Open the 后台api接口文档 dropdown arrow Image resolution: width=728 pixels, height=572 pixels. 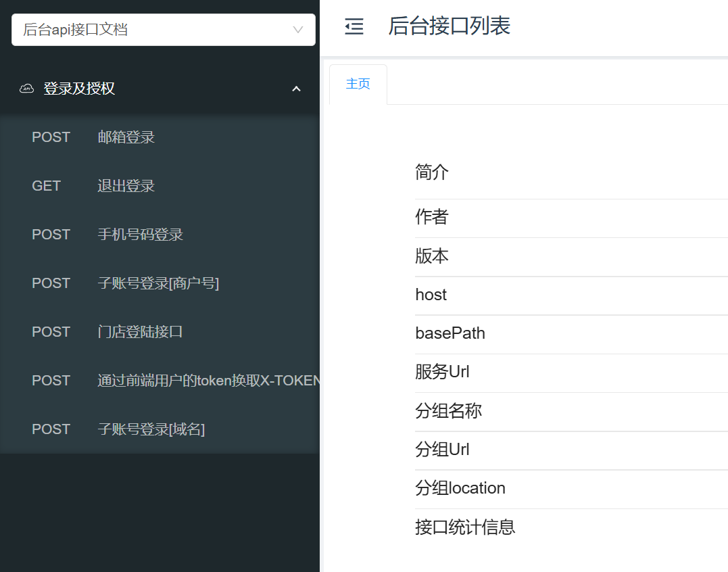(x=297, y=30)
